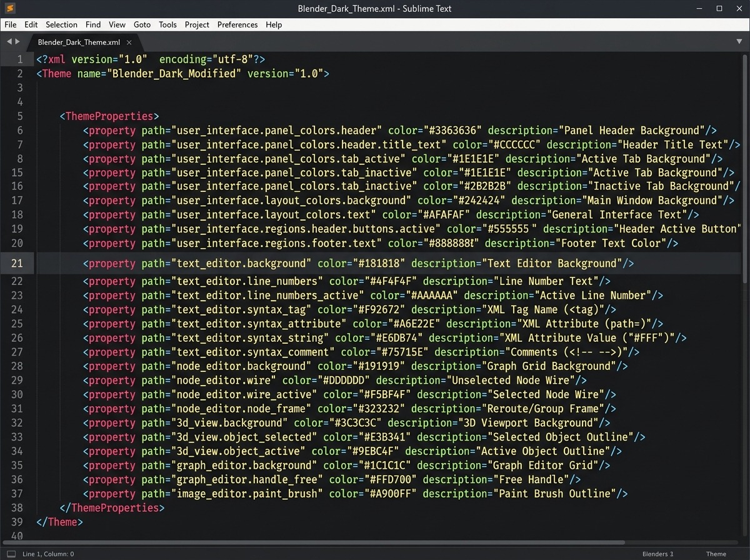Click 'Blenders 3' in the status bar
The width and height of the screenshot is (750, 560).
658,554
